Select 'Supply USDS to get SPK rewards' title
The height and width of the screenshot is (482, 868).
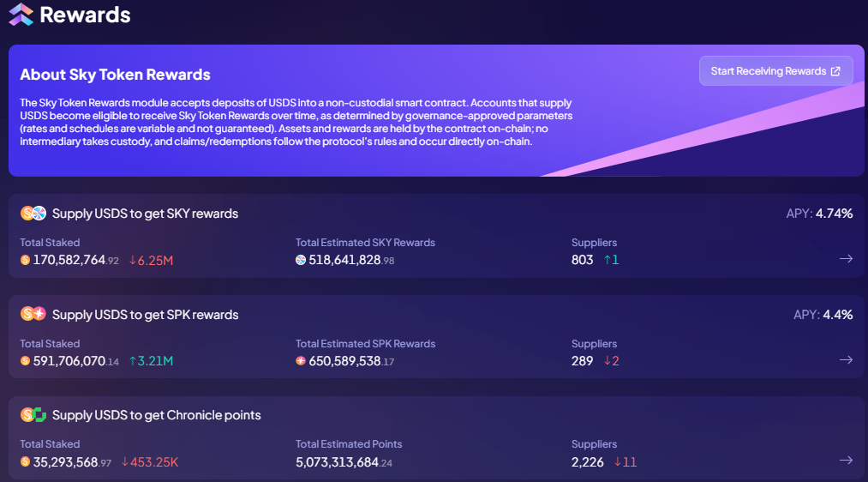pos(145,315)
